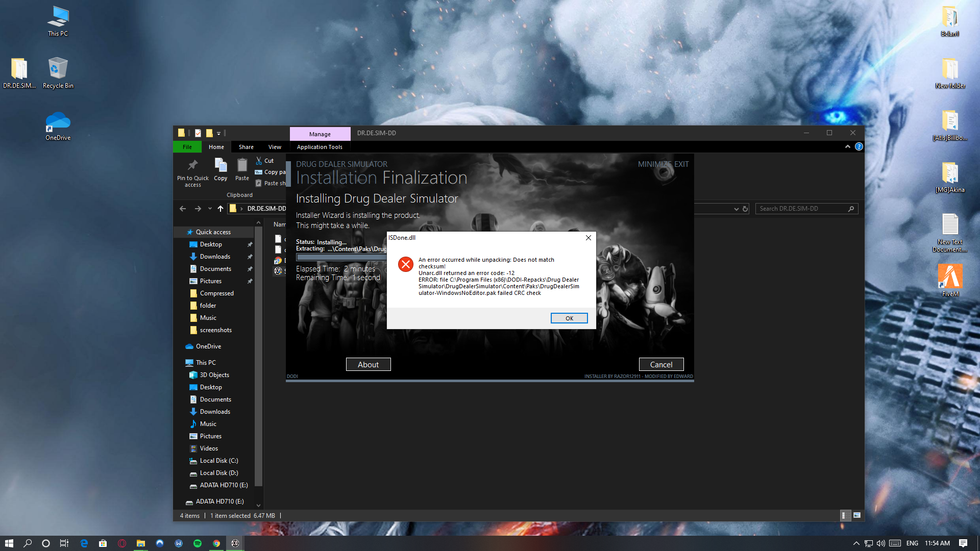
Task: Click Pin to Quick access icon
Action: coord(192,165)
